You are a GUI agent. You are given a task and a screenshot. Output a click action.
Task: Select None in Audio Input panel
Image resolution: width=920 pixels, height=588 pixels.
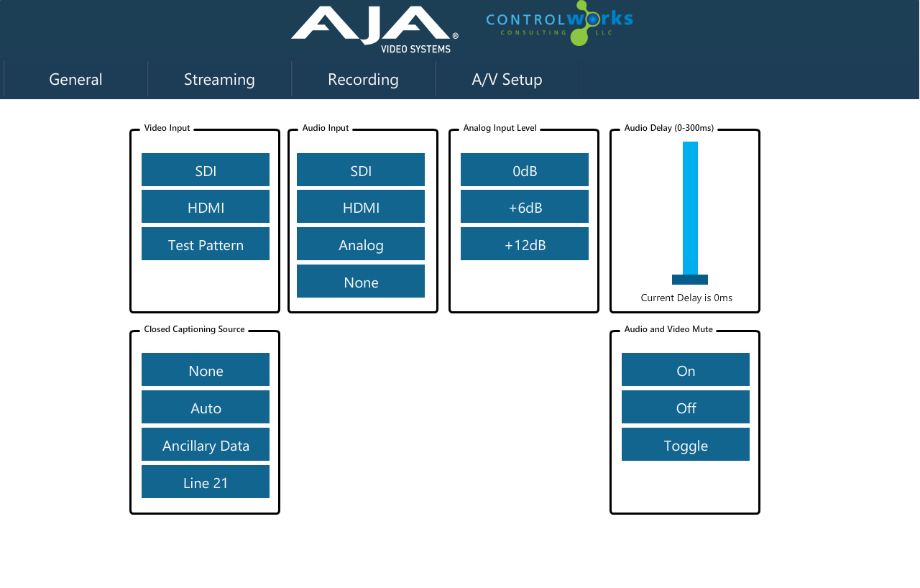point(361,282)
